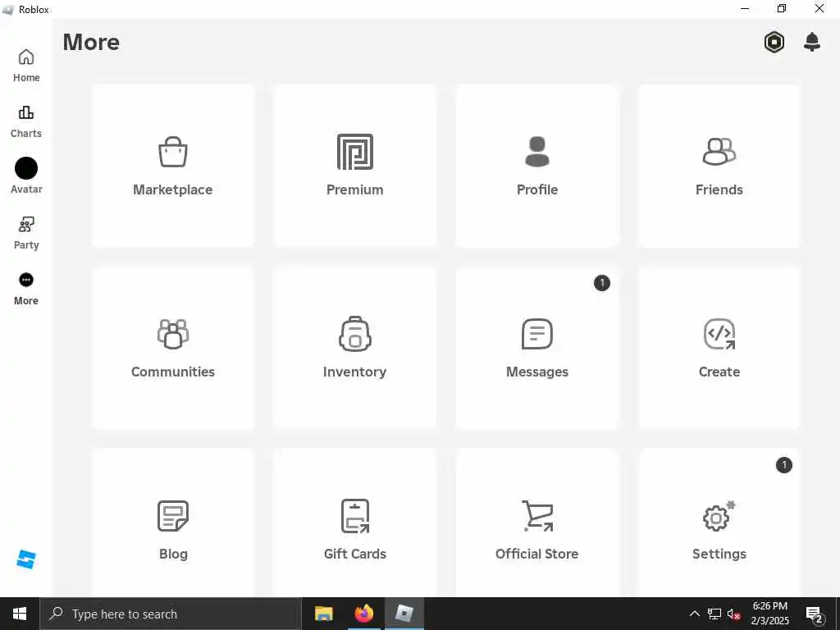Viewport: 840px width, 630px height.
Task: Open the Windows Start menu
Action: pyautogui.click(x=20, y=614)
